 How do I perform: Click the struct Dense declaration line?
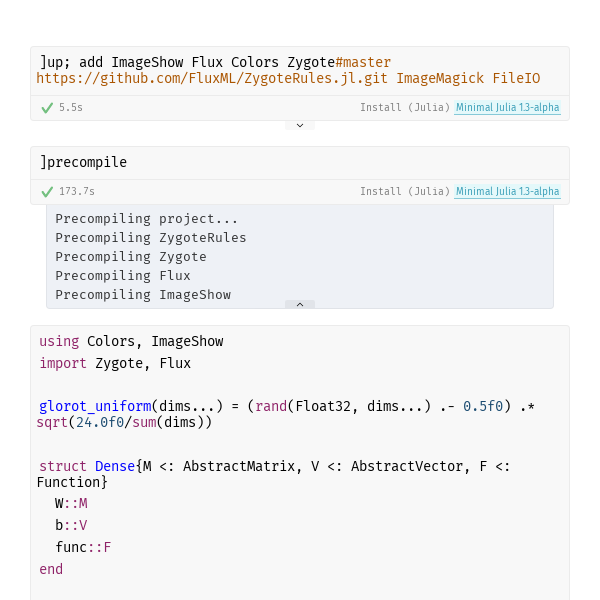click(x=274, y=474)
